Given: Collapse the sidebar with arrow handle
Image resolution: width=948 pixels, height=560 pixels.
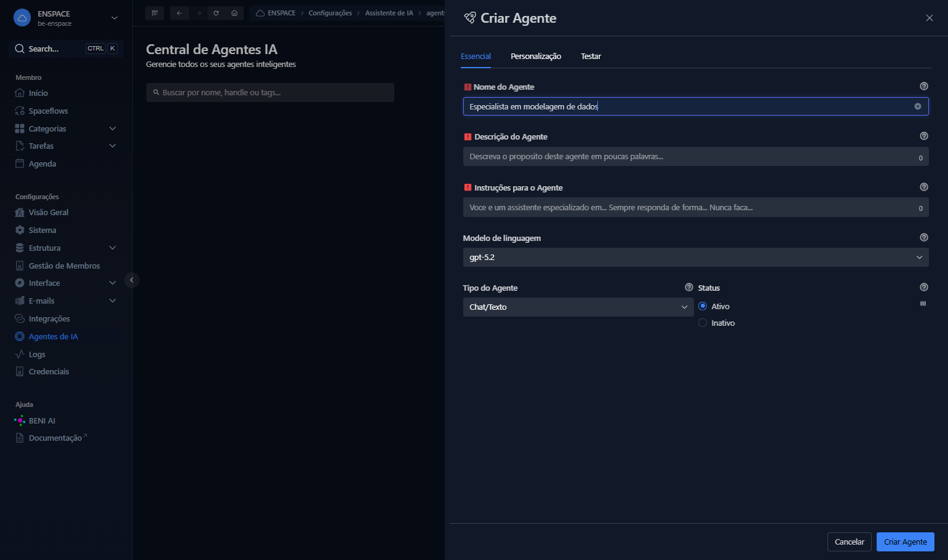Looking at the screenshot, I should 132,280.
